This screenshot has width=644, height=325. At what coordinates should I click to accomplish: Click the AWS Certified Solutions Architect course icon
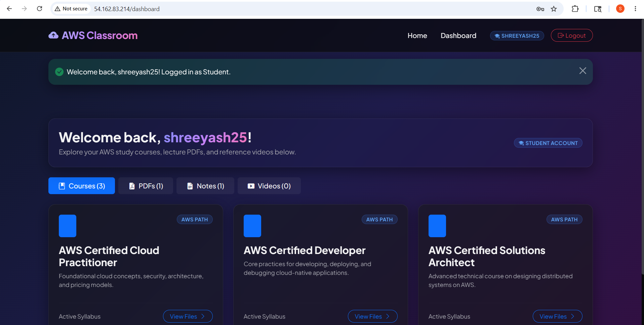(437, 226)
